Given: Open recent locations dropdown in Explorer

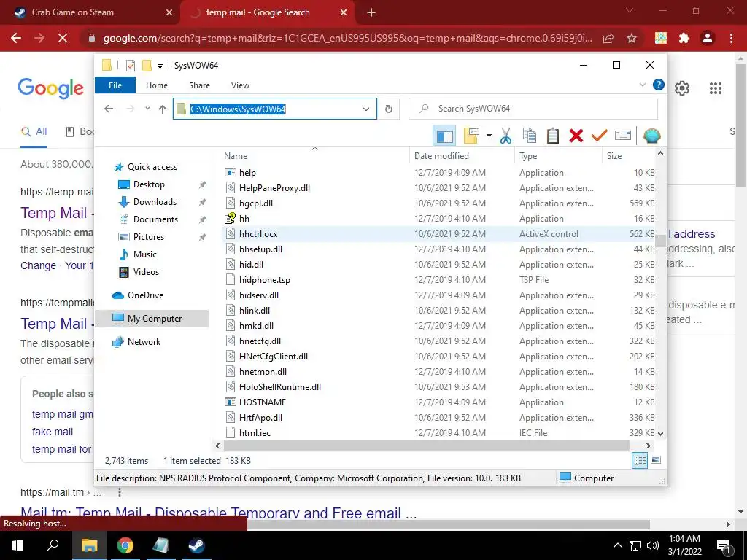Looking at the screenshot, I should 147,109.
